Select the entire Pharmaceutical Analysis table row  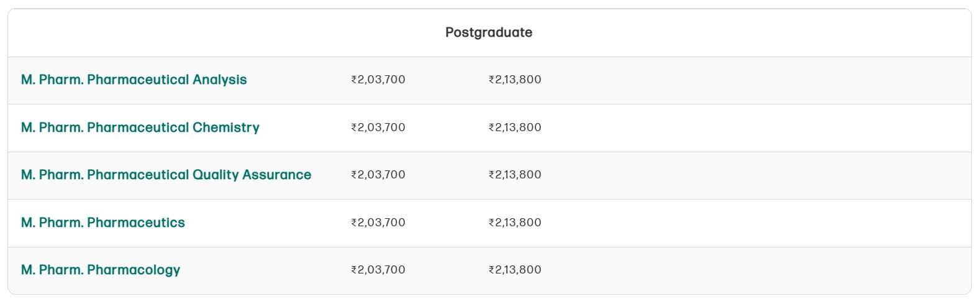745,80
